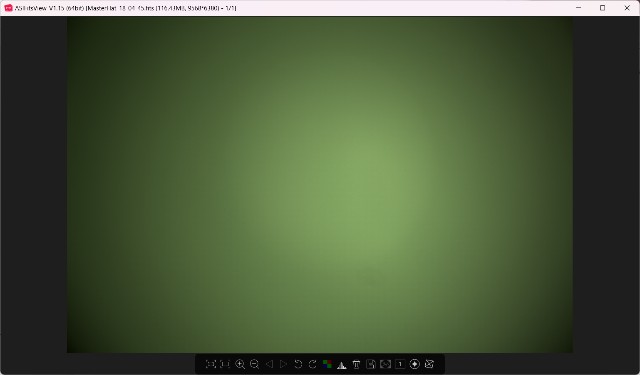640x375 pixels.
Task: Open the histogram stretch tool
Action: point(342,364)
